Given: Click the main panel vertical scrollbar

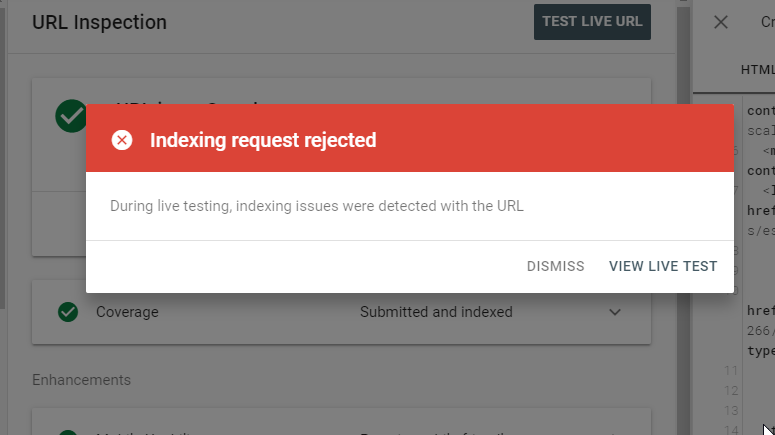Looking at the screenshot, I should pos(684,218).
